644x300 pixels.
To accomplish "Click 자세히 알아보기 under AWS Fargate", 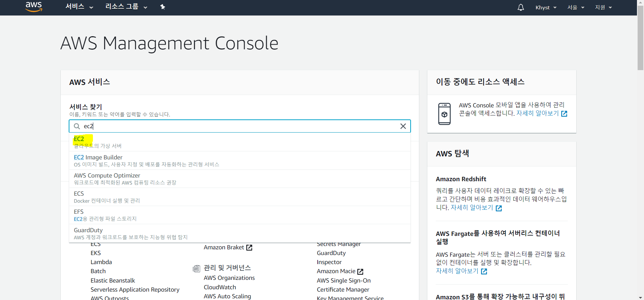I will click(x=457, y=271).
